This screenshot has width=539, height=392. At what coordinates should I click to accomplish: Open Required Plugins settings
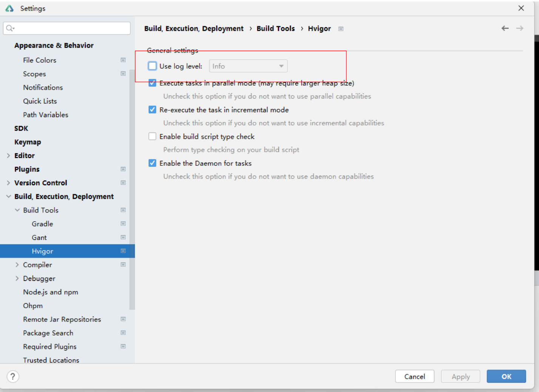tap(50, 346)
